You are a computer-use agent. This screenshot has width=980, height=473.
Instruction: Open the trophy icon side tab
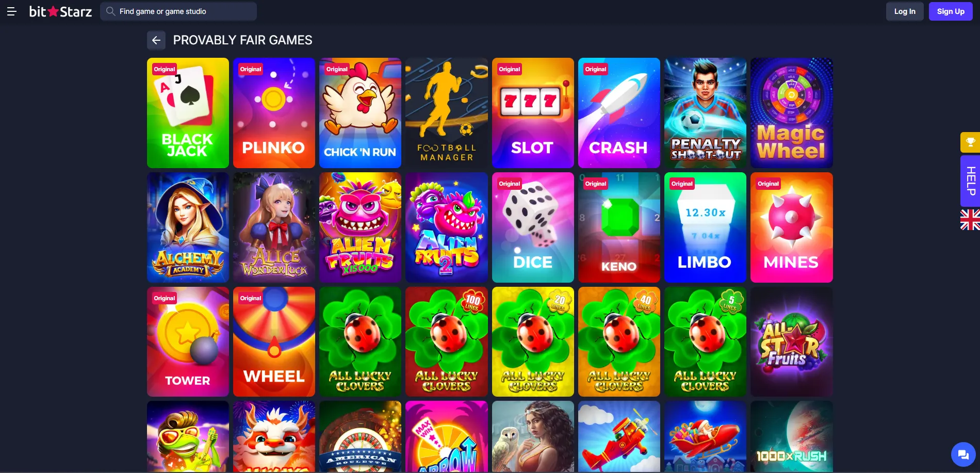click(x=970, y=142)
